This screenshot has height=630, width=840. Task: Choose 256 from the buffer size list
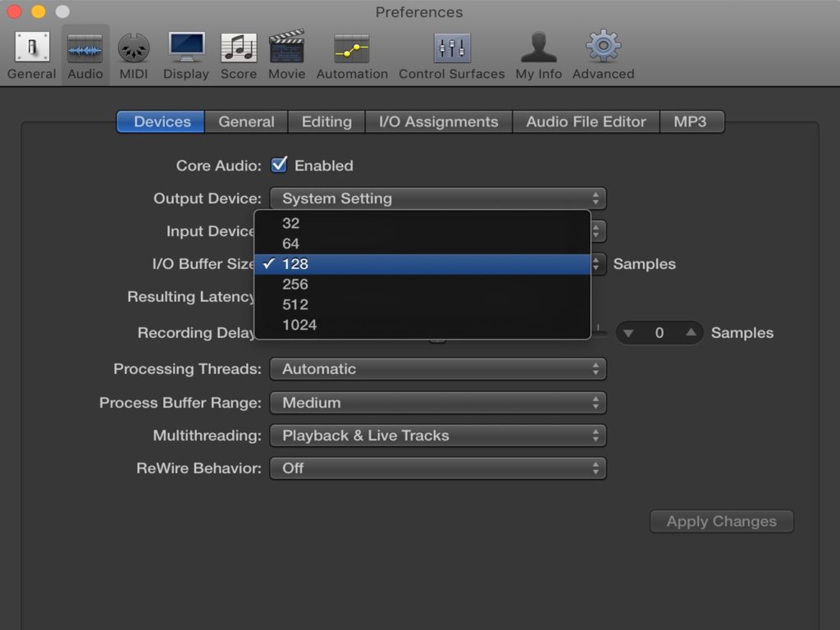[295, 285]
